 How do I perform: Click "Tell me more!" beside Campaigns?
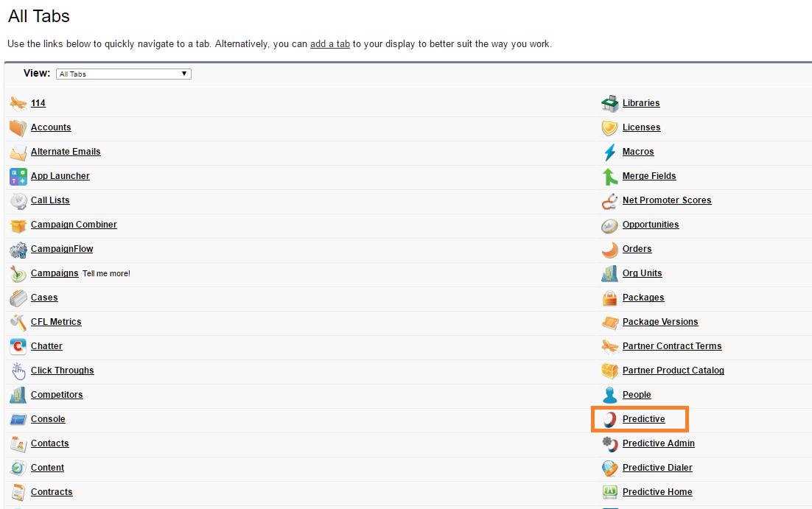coord(106,274)
